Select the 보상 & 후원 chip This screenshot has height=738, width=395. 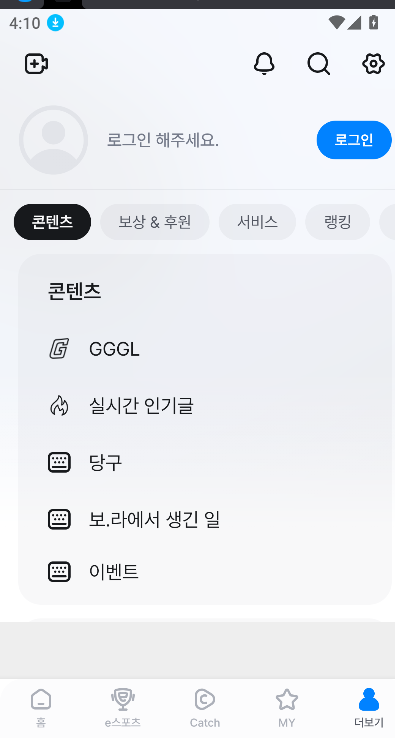[154, 222]
